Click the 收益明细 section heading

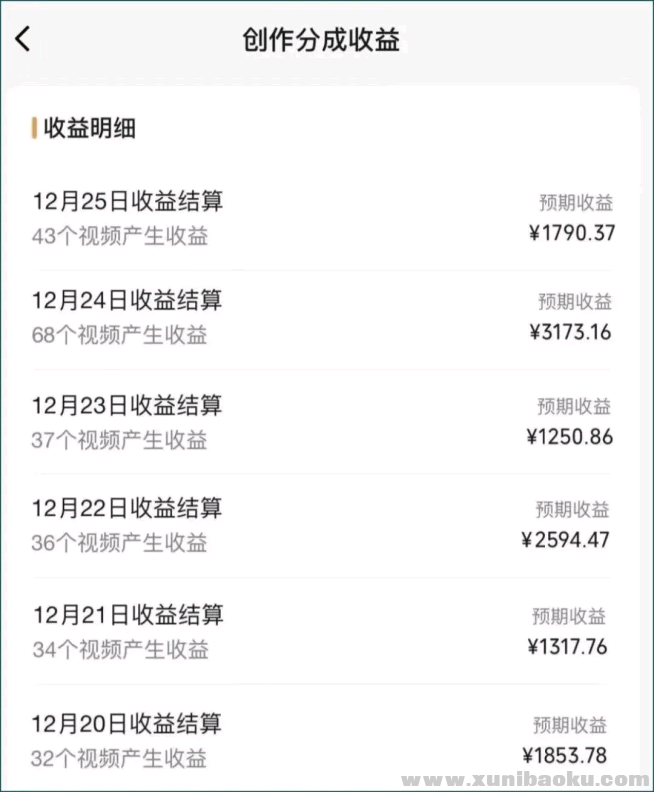[x=89, y=128]
